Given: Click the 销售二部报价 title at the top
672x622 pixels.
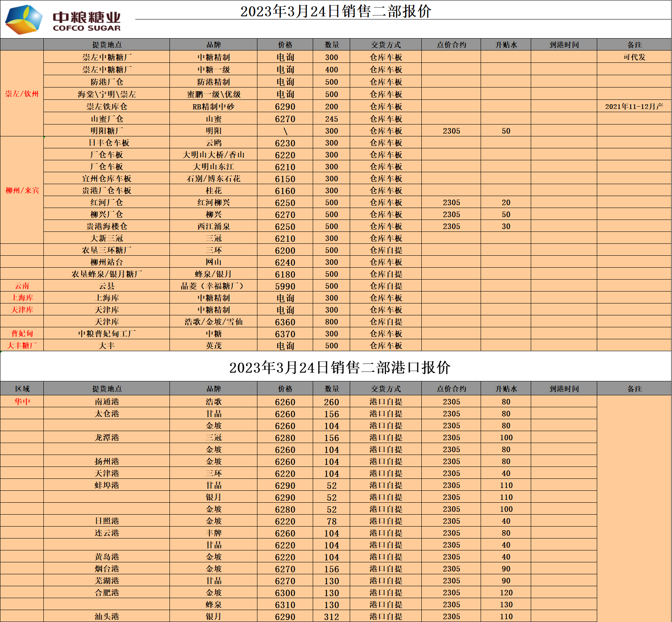Looking at the screenshot, I should pyautogui.click(x=335, y=11).
